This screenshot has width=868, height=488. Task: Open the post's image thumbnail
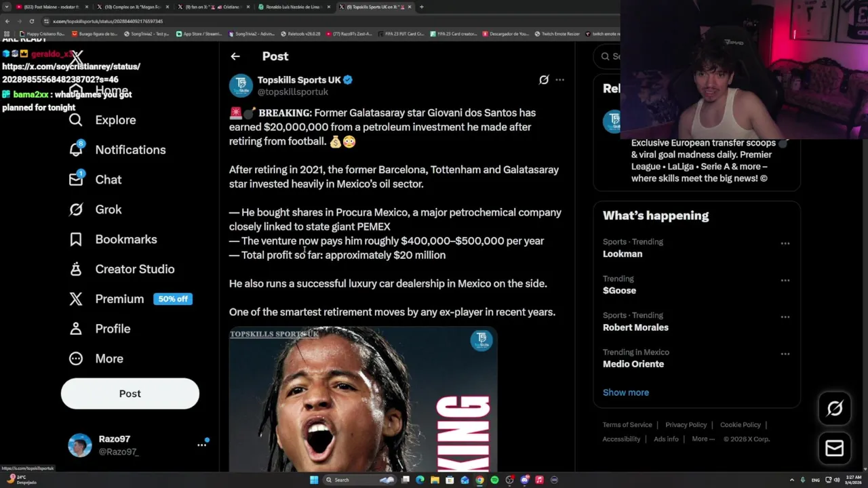pyautogui.click(x=363, y=399)
